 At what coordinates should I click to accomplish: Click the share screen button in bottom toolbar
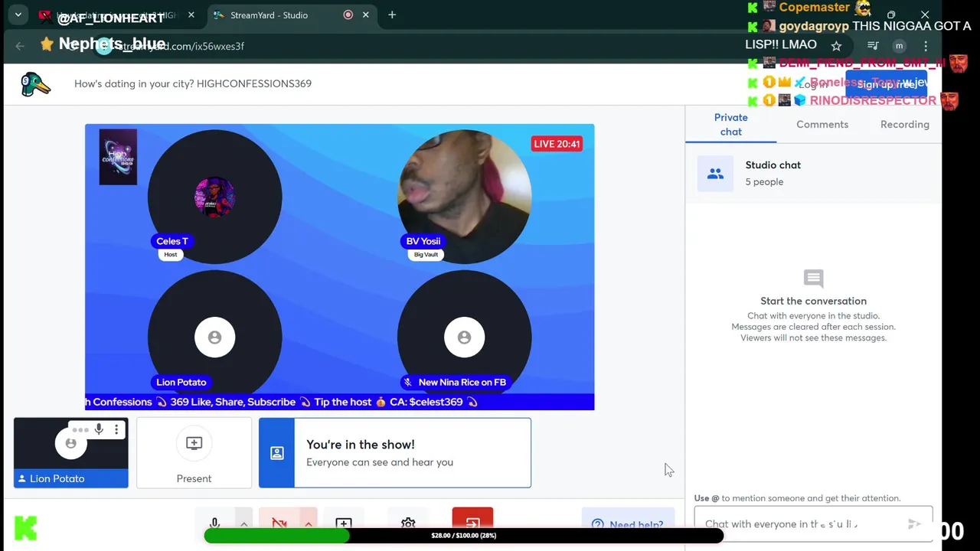(344, 523)
